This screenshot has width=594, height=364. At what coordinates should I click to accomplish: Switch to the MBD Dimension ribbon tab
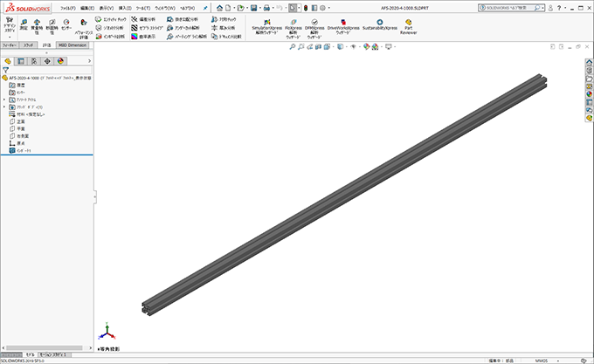[73, 45]
